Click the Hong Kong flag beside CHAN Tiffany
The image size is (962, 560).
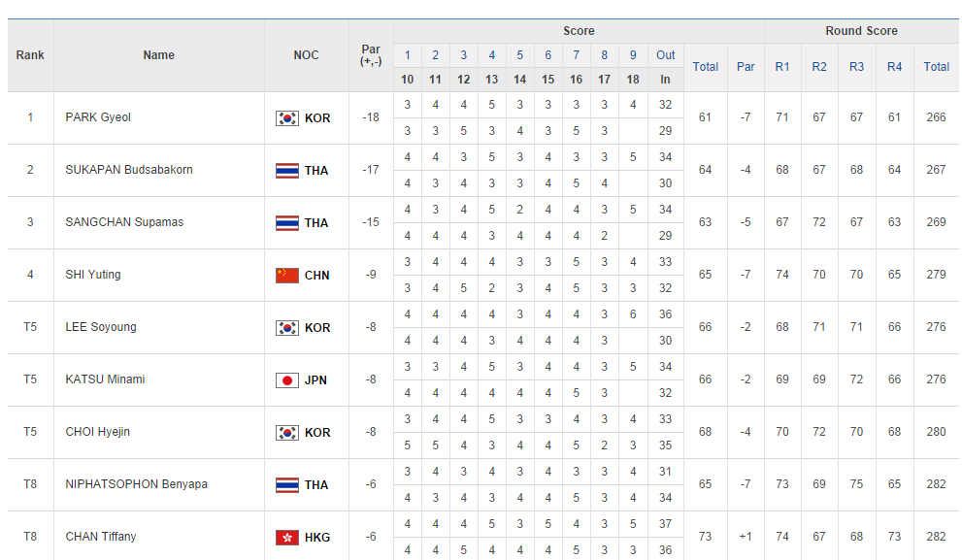[x=286, y=538]
